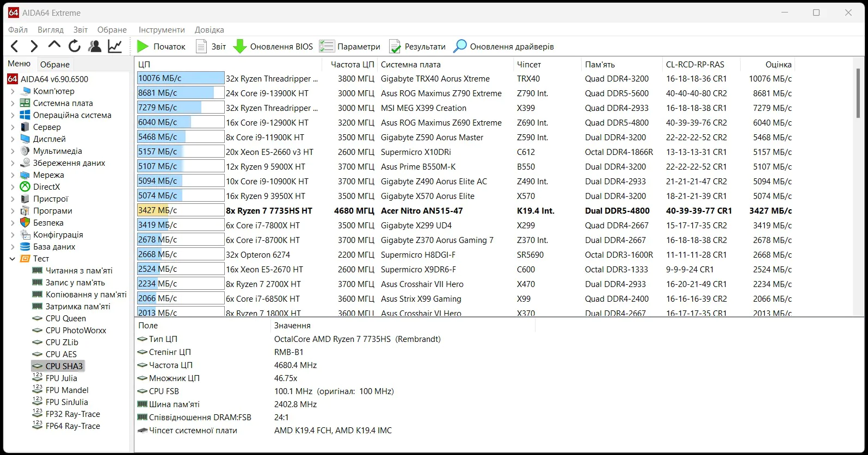
Task: Open Затримка пам'яті test
Action: point(71,307)
